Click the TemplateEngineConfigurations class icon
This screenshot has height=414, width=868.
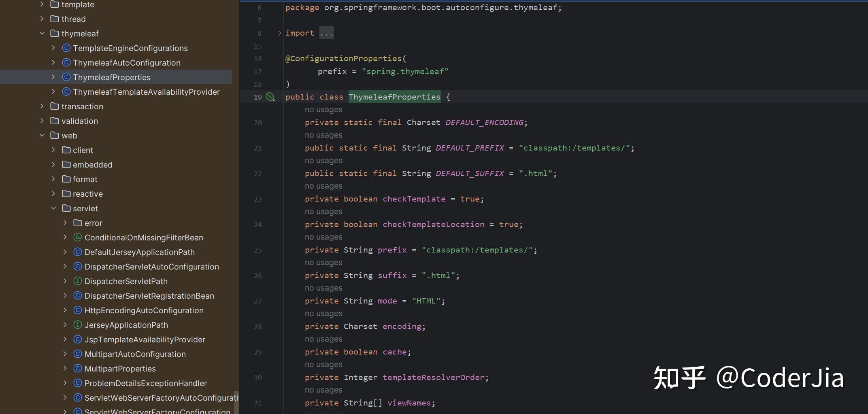point(66,48)
